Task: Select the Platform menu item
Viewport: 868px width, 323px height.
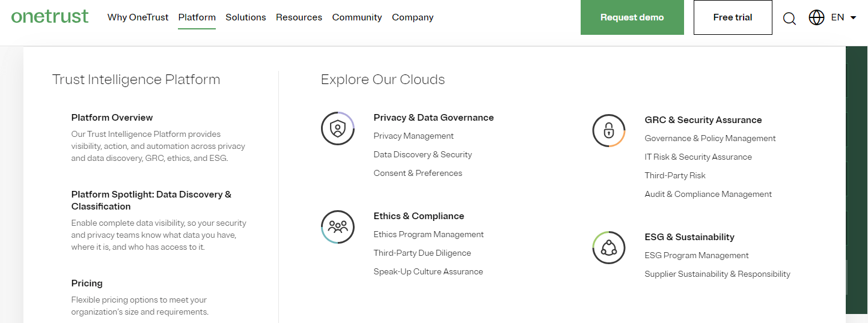Action: tap(197, 17)
